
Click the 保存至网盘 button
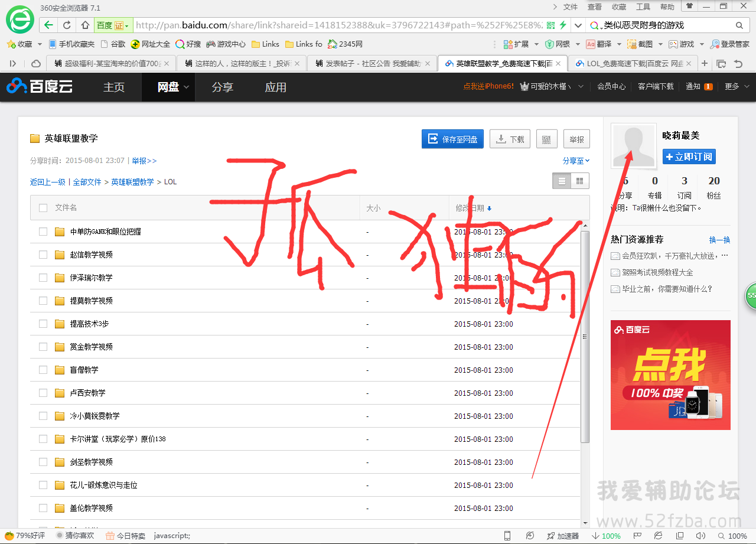(452, 139)
